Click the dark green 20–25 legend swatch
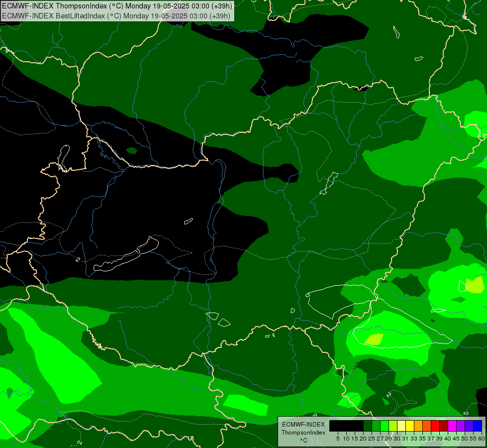Viewport: 487px width, 448px height. pyautogui.click(x=368, y=426)
